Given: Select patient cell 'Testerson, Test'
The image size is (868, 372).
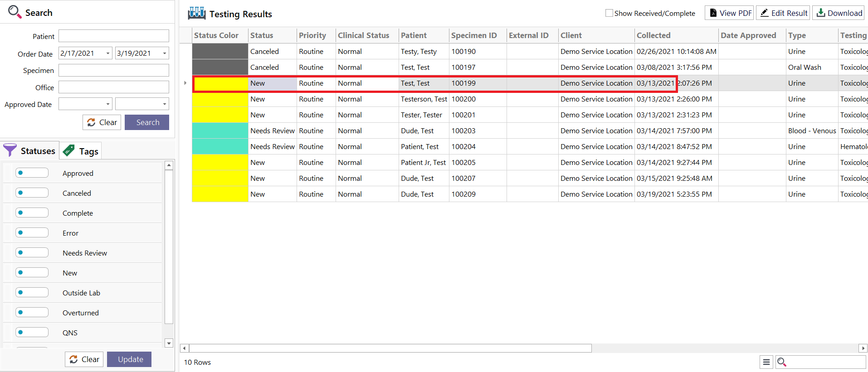Looking at the screenshot, I should pos(424,99).
